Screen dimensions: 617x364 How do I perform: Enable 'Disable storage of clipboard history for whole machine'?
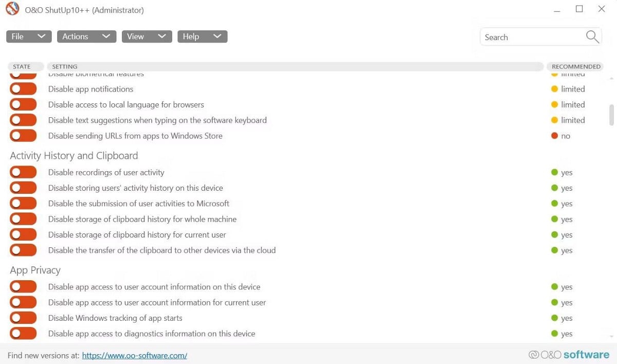click(23, 219)
